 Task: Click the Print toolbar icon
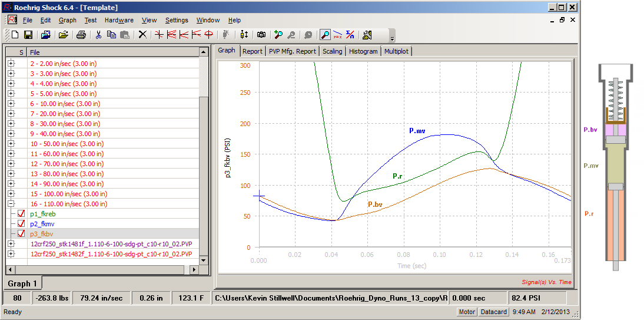point(81,35)
